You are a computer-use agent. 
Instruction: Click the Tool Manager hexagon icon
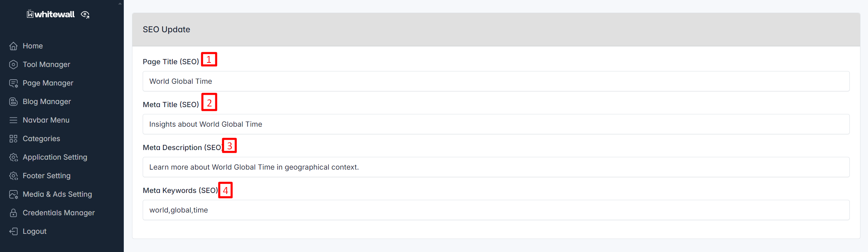(13, 65)
